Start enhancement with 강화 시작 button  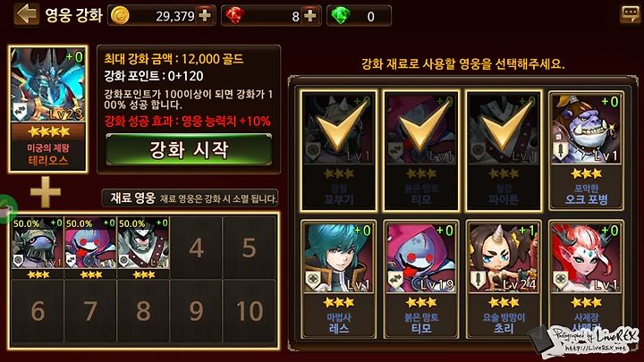click(189, 150)
